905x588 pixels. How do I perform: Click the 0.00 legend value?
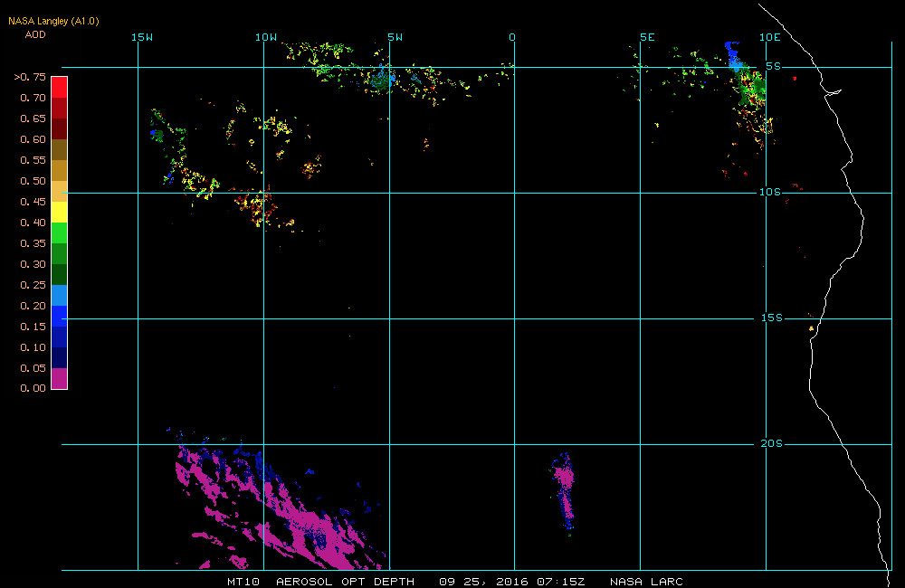tap(33, 388)
